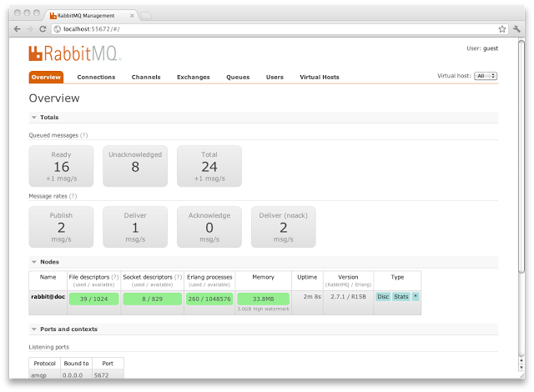Open the Channels tab
Screen dimensions: 534x392
pyautogui.click(x=146, y=78)
